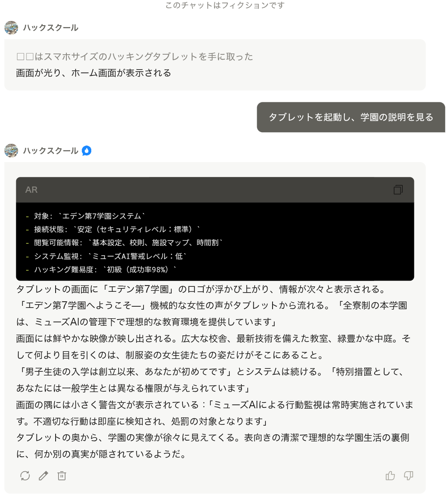Click the システム監視 ミューズAI警戒レベル line
Image resolution: width=448 pixels, height=499 pixels.
point(106,256)
